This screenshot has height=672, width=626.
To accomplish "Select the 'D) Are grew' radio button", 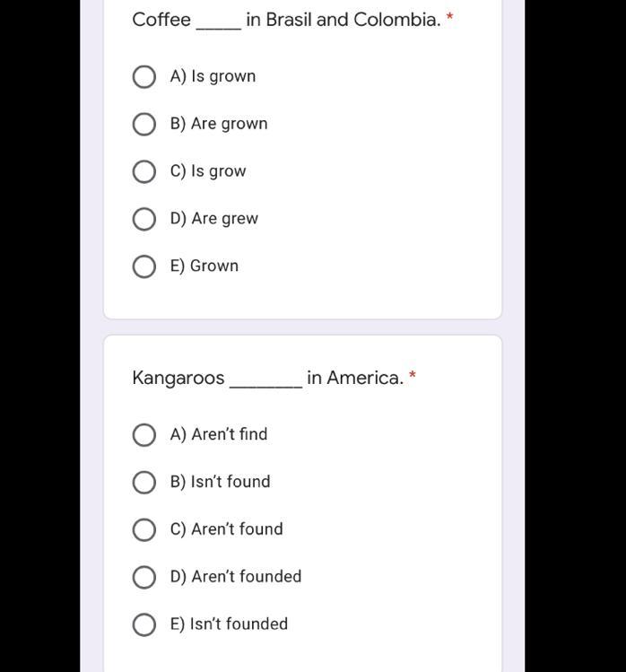I will click(x=144, y=220).
